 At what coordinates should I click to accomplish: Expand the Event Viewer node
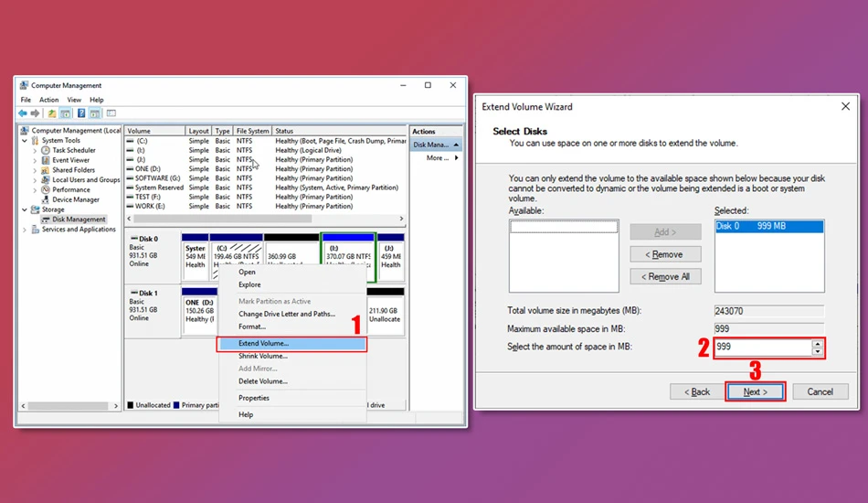point(35,161)
